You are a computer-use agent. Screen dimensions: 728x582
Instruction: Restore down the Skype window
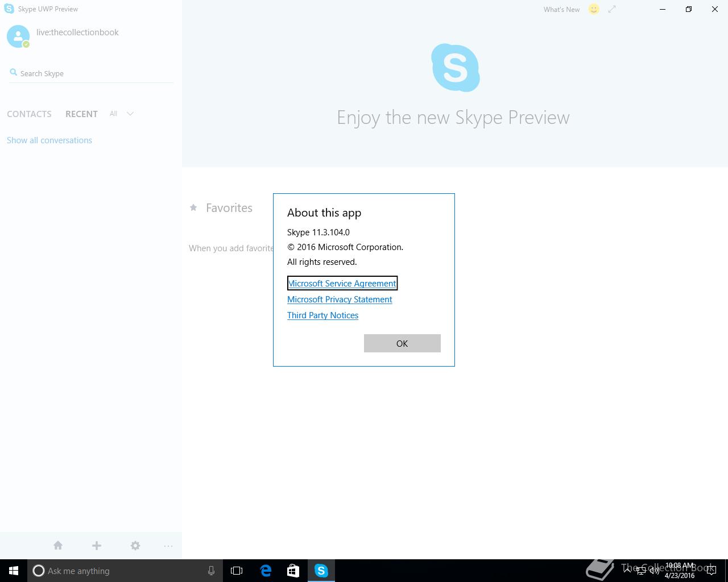coord(689,9)
